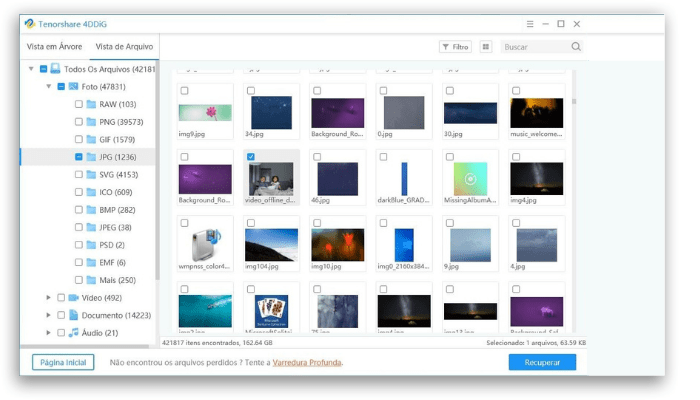The height and width of the screenshot is (400, 700).
Task: Select the 4.jpg thumbnail
Action: [x=537, y=245]
